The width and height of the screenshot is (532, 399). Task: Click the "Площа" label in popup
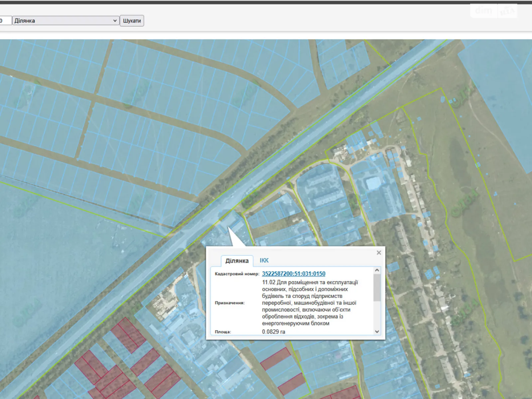[x=223, y=332]
